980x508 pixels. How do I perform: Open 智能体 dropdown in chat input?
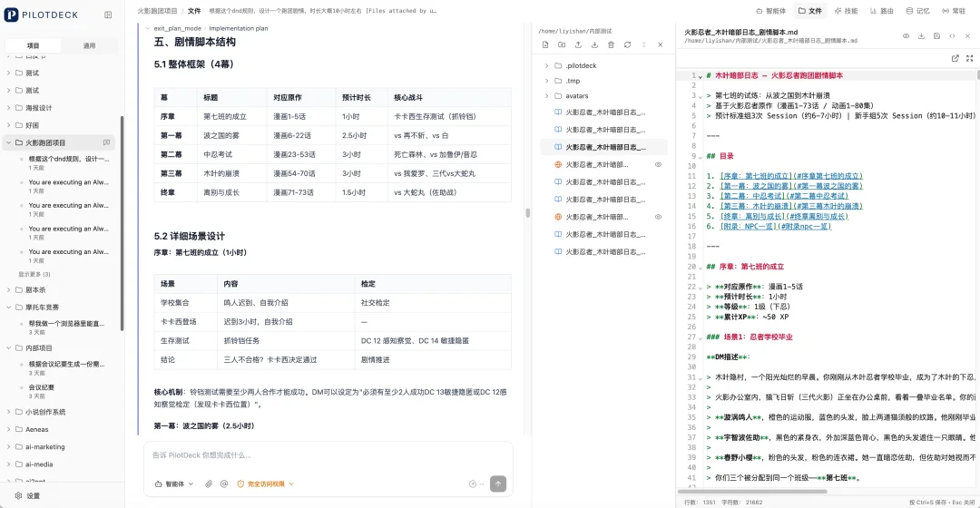click(x=174, y=484)
